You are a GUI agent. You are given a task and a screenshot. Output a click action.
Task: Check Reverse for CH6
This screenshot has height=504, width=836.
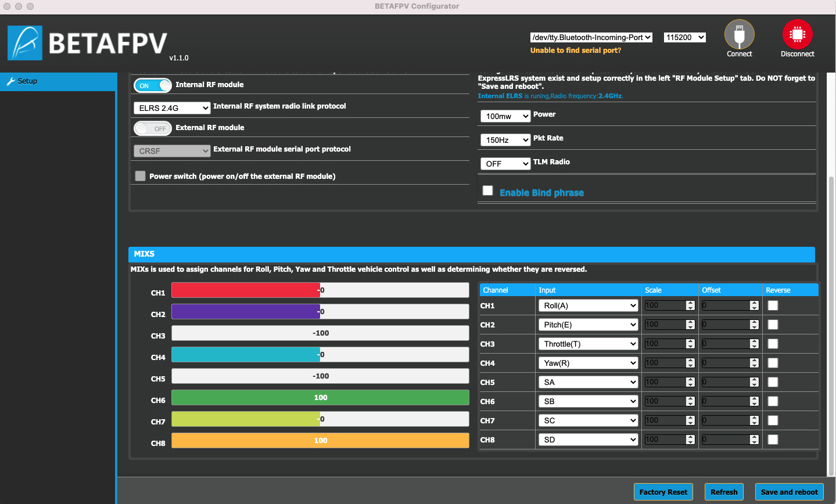point(773,401)
